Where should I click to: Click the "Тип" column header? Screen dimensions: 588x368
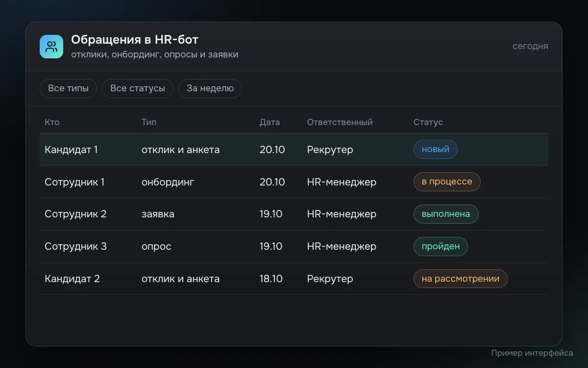[149, 122]
